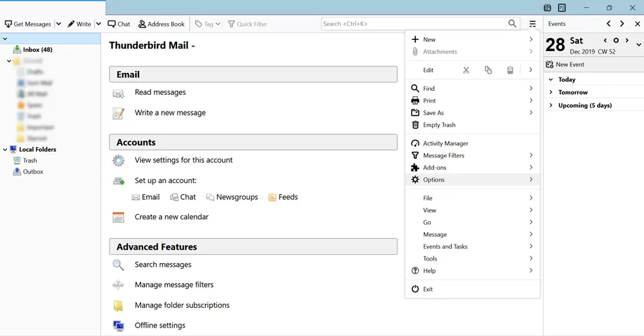Open the Go submenu
This screenshot has width=644, height=336.
pos(472,222)
